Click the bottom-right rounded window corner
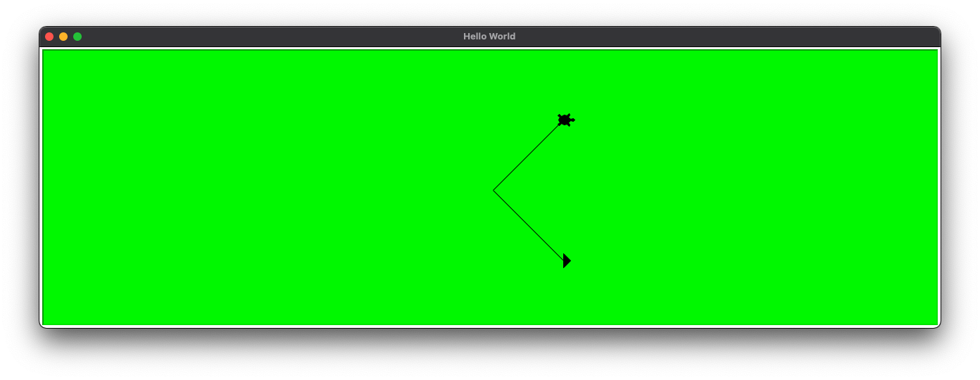 [937, 325]
